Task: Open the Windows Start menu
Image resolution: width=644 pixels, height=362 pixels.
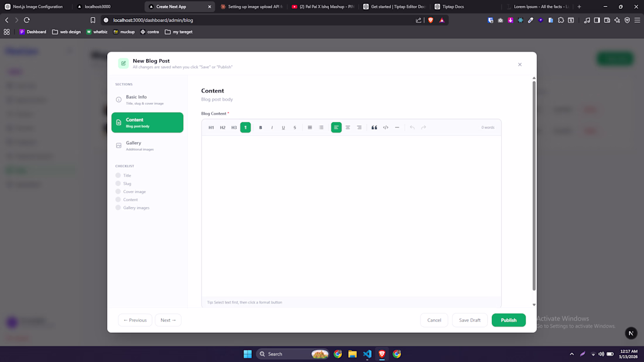Action: point(248,354)
